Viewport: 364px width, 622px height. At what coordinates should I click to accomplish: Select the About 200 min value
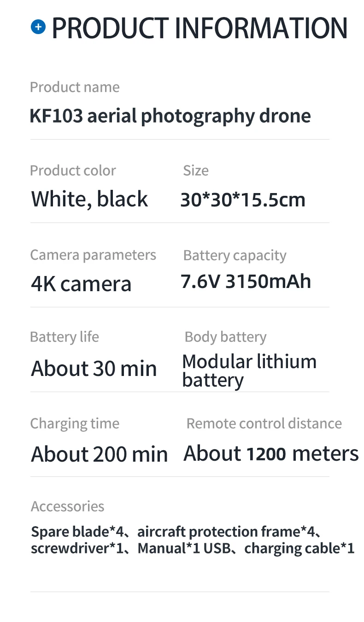pyautogui.click(x=100, y=454)
